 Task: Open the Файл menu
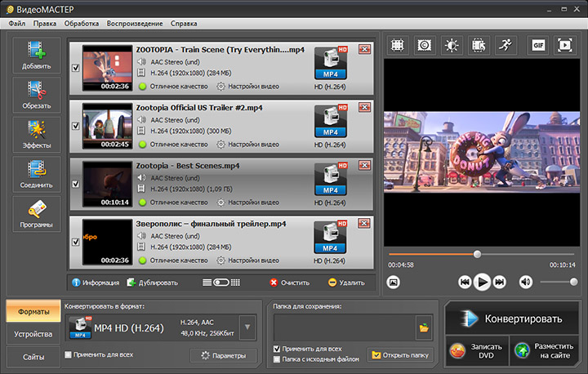pyautogui.click(x=17, y=24)
